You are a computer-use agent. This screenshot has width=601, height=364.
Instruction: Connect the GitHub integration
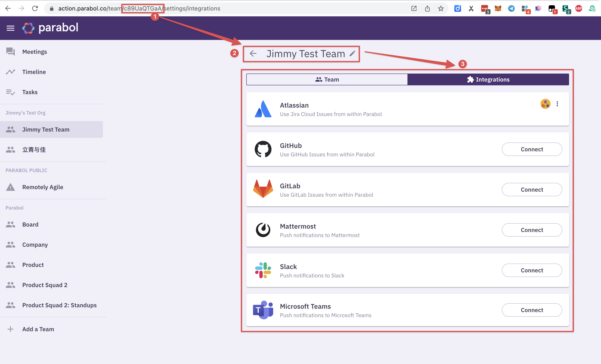(x=532, y=149)
